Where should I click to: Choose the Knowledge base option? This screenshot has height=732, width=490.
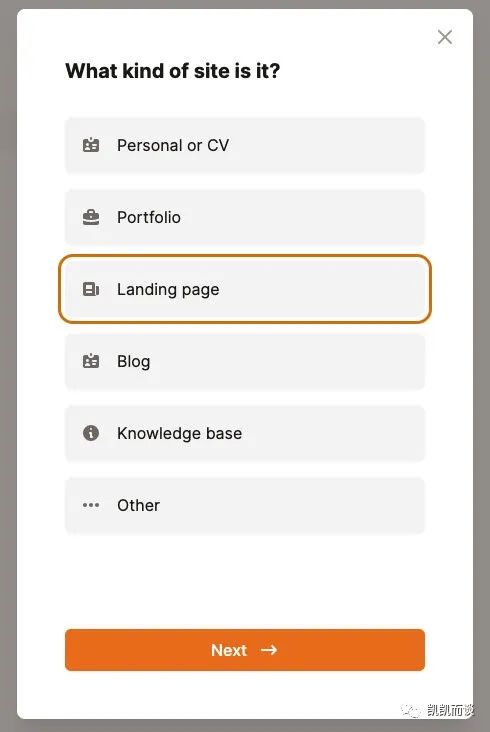[x=245, y=433]
